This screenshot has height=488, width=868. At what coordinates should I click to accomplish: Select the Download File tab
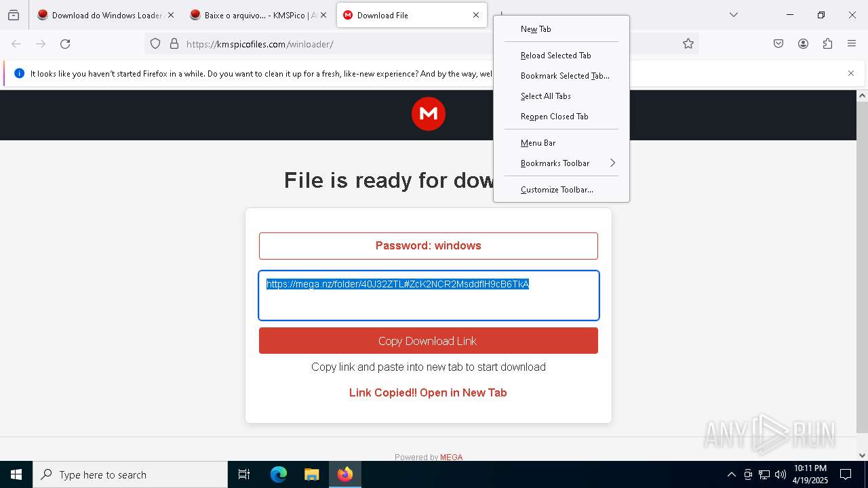(x=412, y=15)
